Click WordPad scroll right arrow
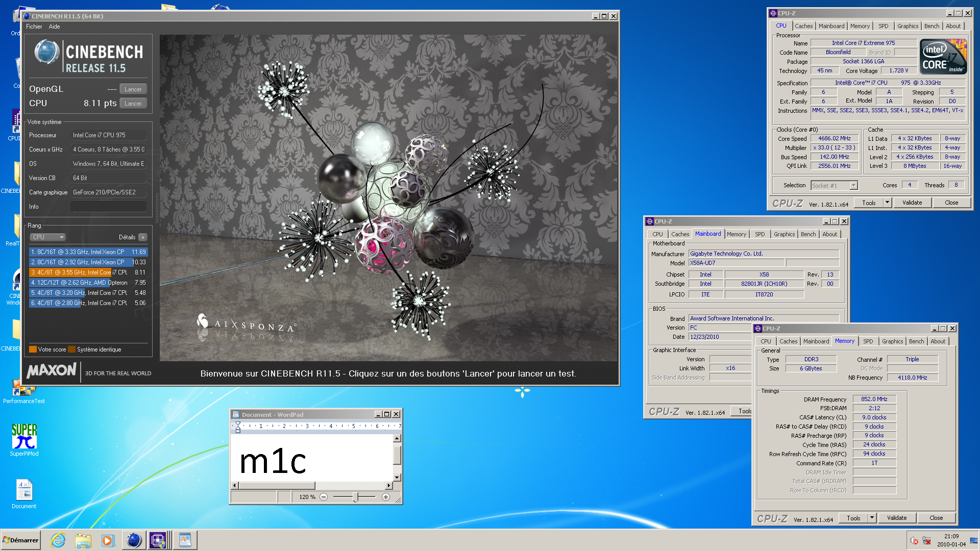The image size is (980, 551). [389, 485]
